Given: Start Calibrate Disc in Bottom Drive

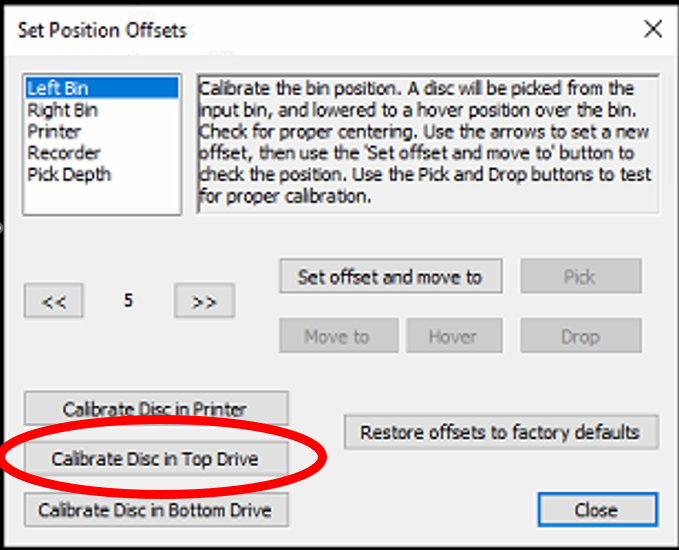Looking at the screenshot, I should 156,510.
